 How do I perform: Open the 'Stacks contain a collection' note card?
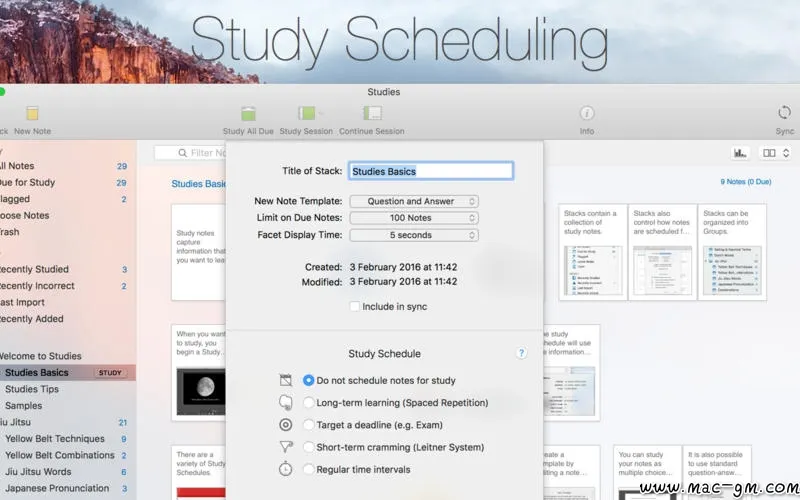point(593,252)
